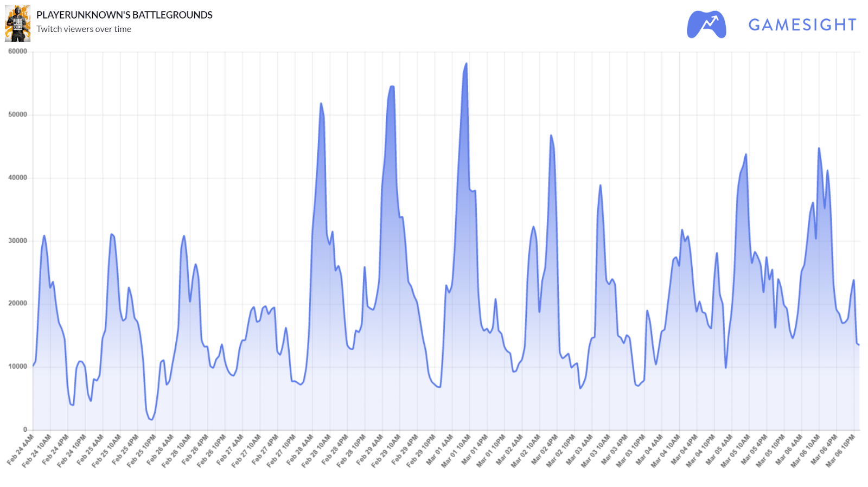The image size is (868, 487).
Task: Click the Gamesight controller logo icon
Action: [706, 24]
